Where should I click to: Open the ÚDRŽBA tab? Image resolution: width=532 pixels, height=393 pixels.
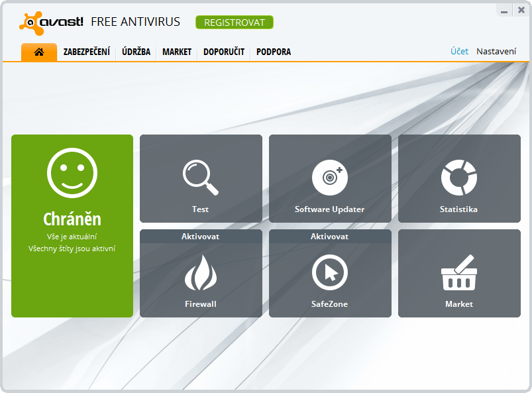tap(136, 52)
